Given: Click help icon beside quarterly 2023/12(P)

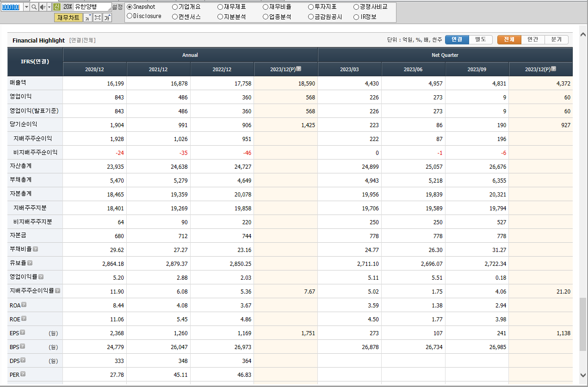Looking at the screenshot, I should [553, 69].
